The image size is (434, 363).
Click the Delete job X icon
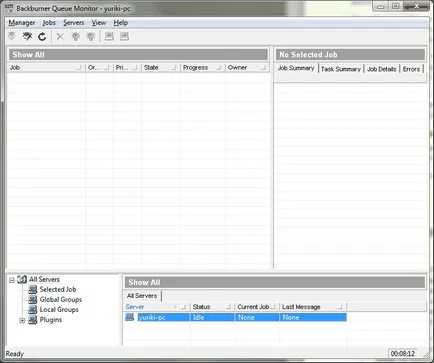click(x=60, y=36)
